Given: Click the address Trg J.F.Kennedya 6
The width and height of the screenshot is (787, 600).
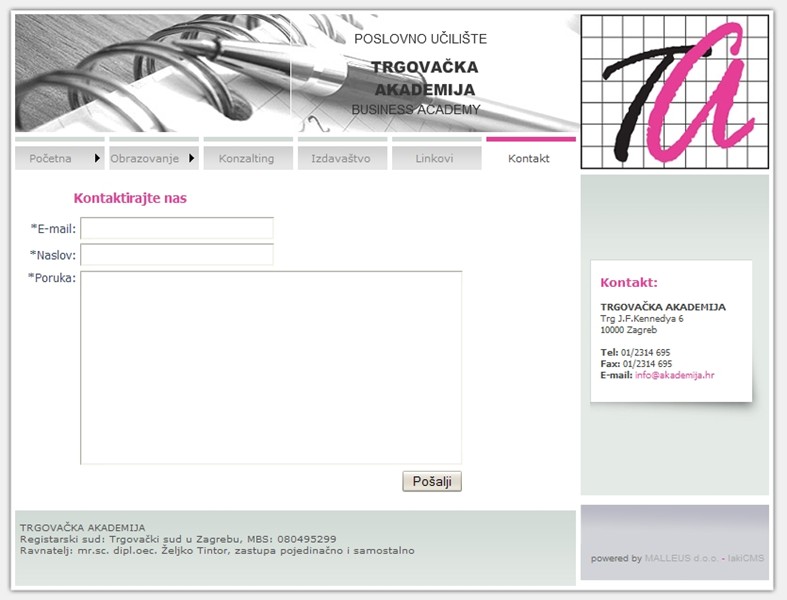Looking at the screenshot, I should coord(641,318).
